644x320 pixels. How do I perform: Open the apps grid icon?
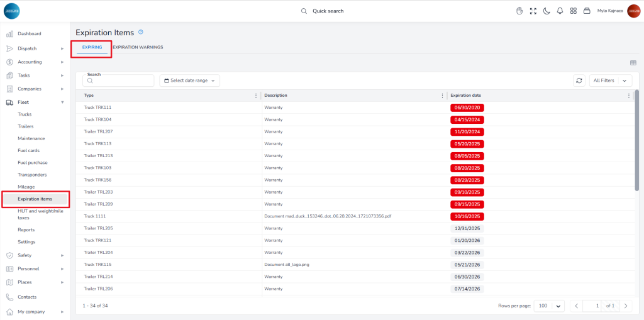[x=574, y=11]
